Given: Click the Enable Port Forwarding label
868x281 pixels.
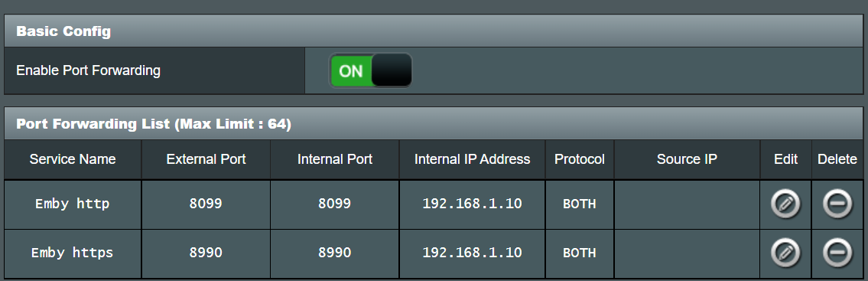Looking at the screenshot, I should 88,71.
